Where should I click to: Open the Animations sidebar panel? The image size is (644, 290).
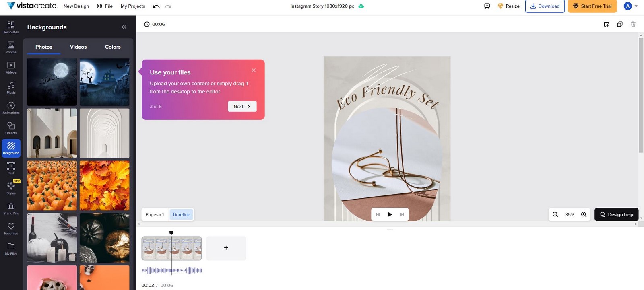coord(11,108)
